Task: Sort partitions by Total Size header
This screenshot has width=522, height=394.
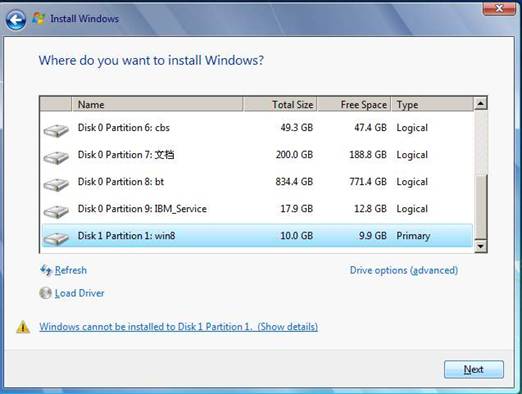Action: (280, 104)
